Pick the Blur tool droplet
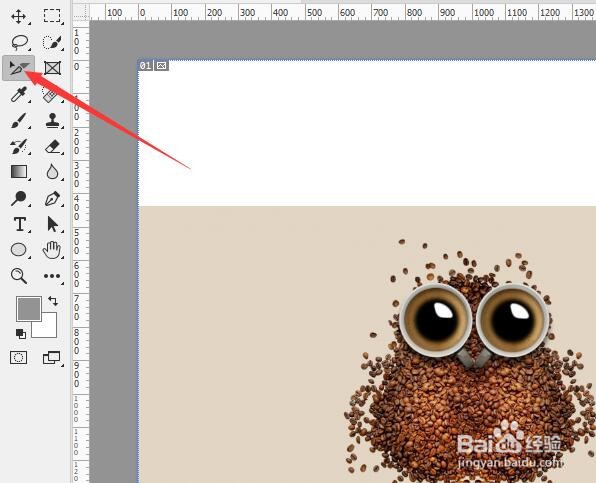Viewport: 596px width, 483px height. 52,172
